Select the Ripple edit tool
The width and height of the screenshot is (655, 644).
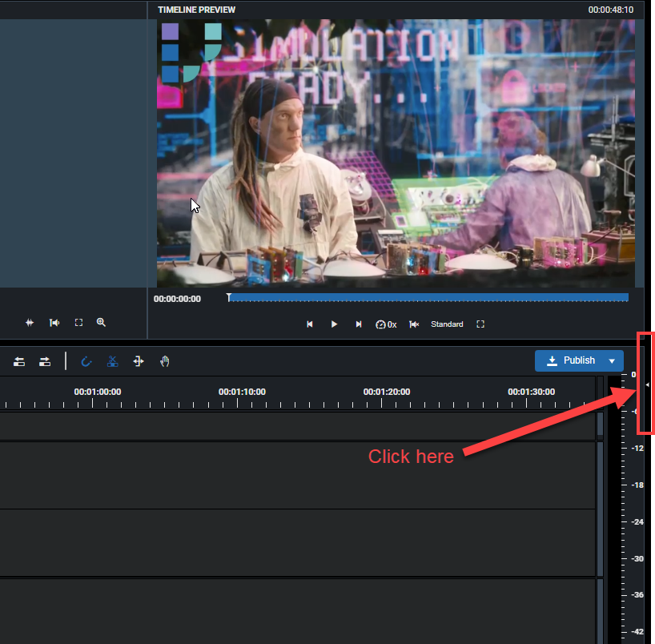point(139,361)
